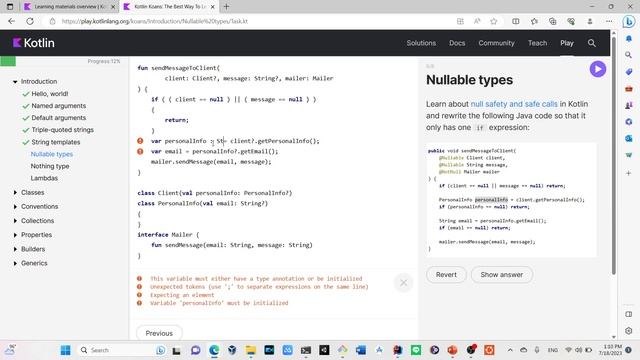Expand the Classes section

coord(15,192)
